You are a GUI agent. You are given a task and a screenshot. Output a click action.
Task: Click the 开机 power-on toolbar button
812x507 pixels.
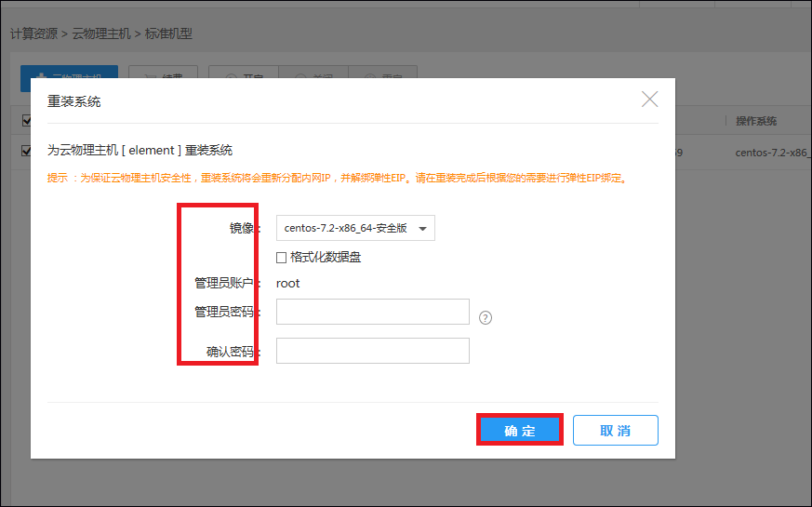coord(244,73)
